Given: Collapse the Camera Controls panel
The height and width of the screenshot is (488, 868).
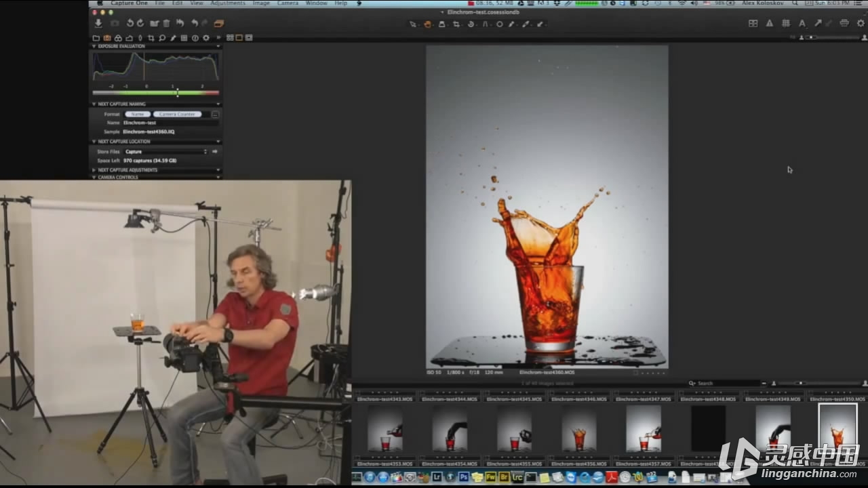Looking at the screenshot, I should [x=94, y=177].
